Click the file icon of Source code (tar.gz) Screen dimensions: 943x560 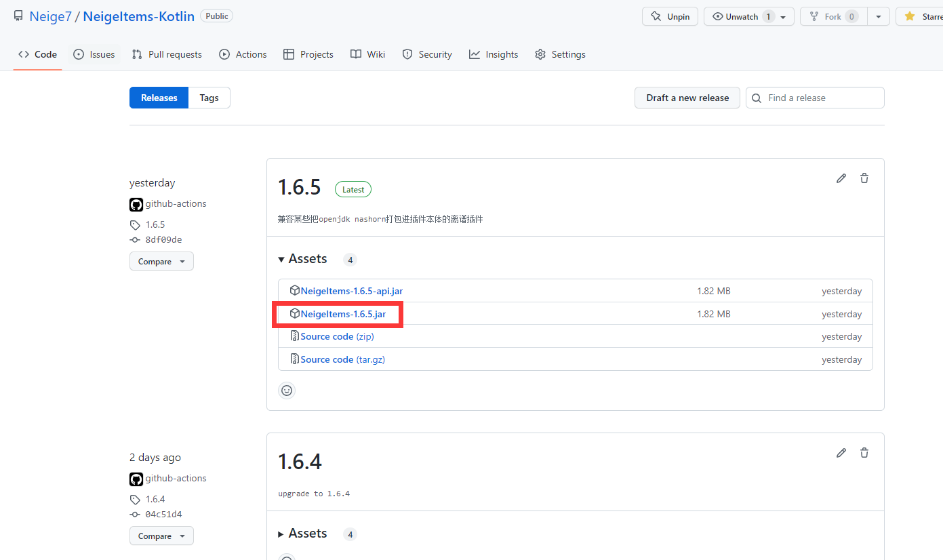coord(295,359)
